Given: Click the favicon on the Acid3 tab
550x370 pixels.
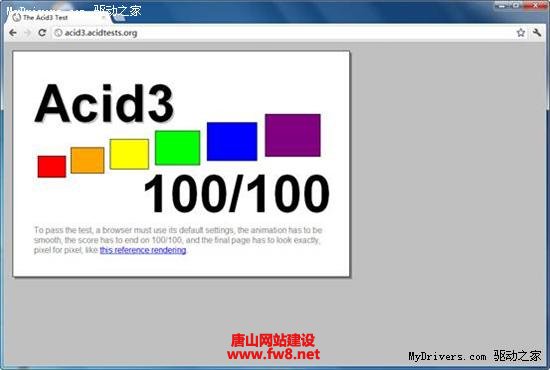Looking at the screenshot, I should (x=16, y=18).
